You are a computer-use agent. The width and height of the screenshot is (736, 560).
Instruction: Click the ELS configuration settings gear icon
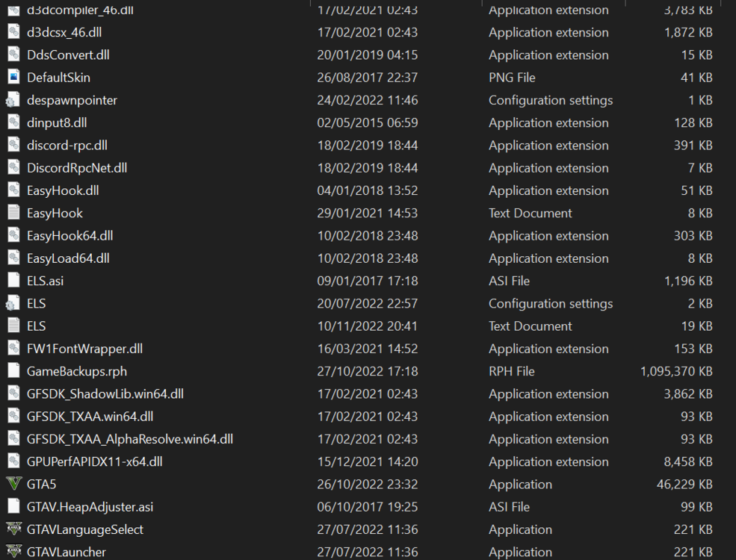pyautogui.click(x=13, y=303)
